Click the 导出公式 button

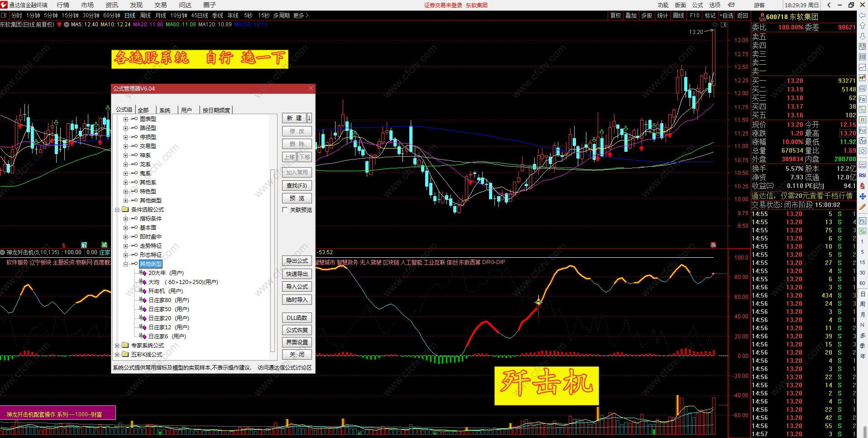(297, 261)
